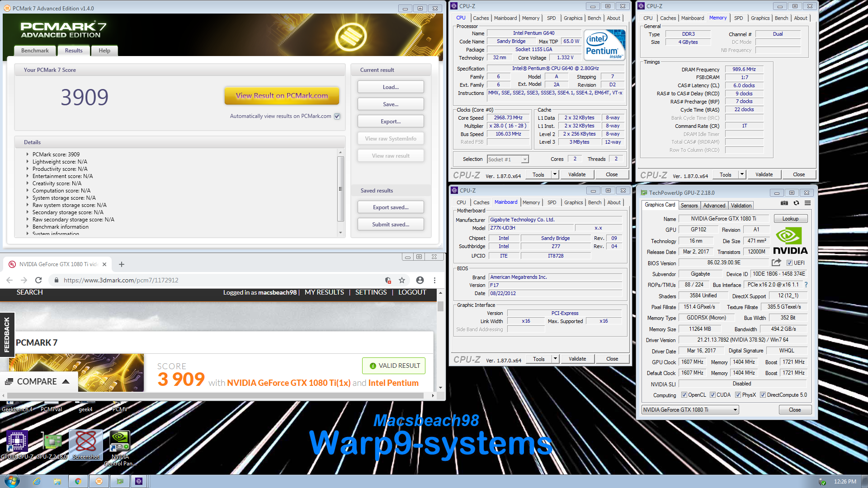
Task: Open the Advanced tab in GPU-Z
Action: click(714, 205)
